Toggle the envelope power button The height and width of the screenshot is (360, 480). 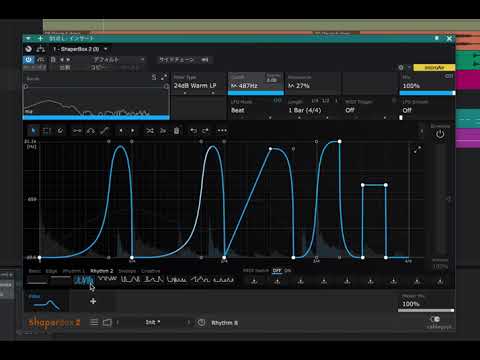point(440,134)
